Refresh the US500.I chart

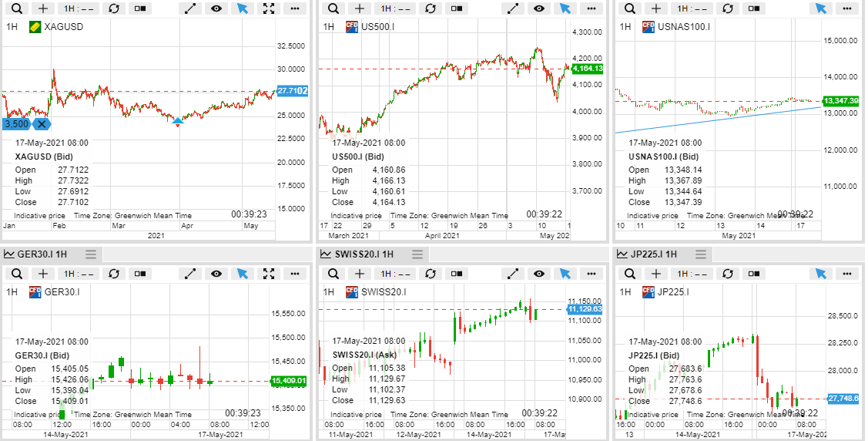coord(430,8)
